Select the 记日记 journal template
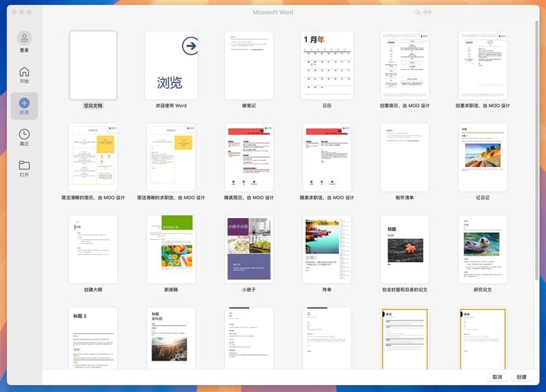The image size is (546, 392). coord(482,157)
